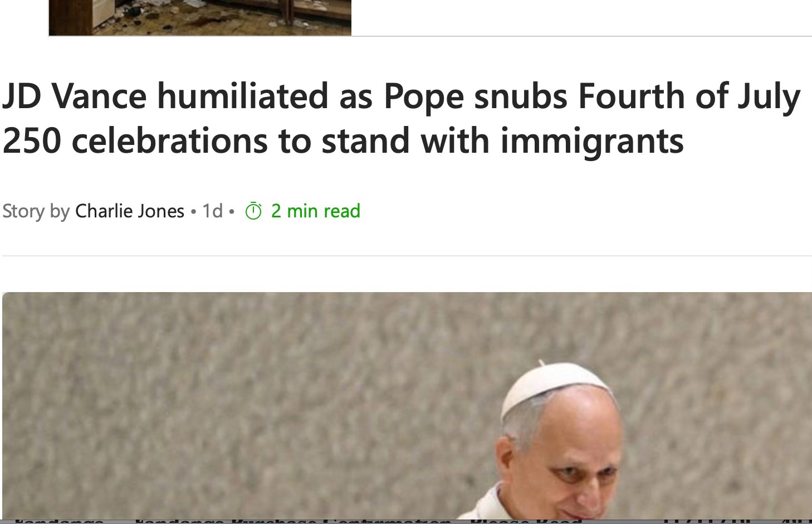Open the cropped image above the headline
The width and height of the screenshot is (812, 524).
tap(200, 18)
